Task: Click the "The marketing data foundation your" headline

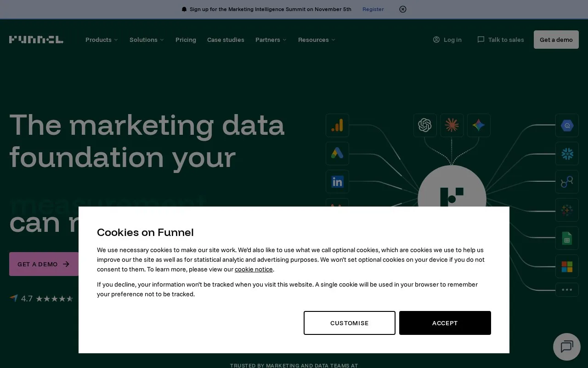Action: click(147, 141)
